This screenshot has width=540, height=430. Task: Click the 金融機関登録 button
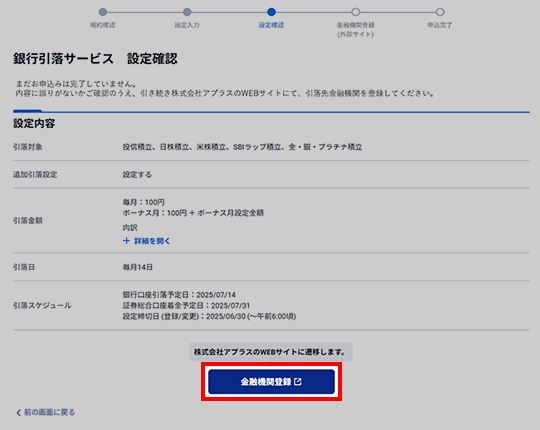click(x=271, y=381)
